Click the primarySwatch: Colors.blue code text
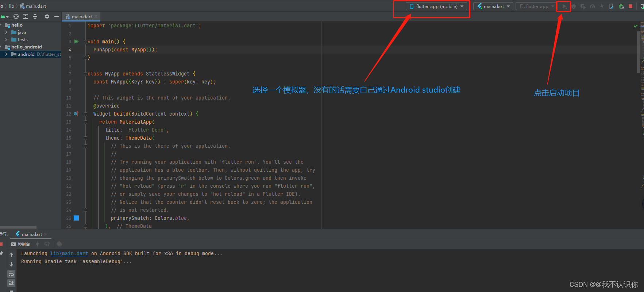The height and width of the screenshot is (292, 644). 150,218
